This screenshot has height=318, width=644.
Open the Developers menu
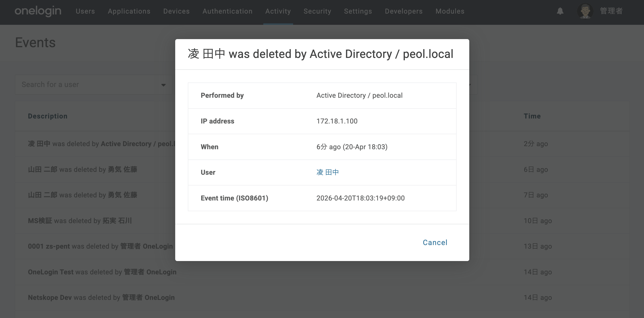404,11
